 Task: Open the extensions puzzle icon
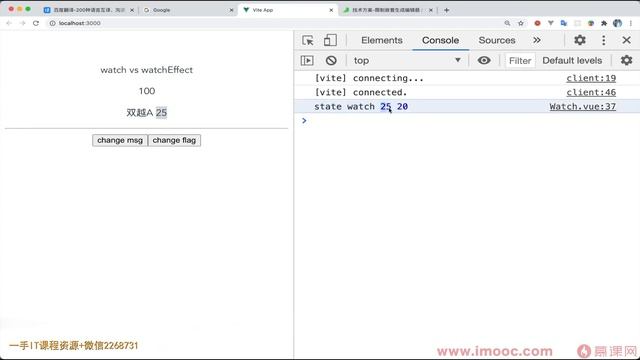pyautogui.click(x=604, y=23)
